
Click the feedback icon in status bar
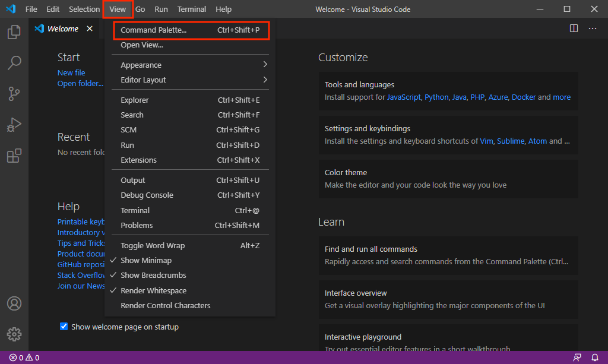[577, 357]
